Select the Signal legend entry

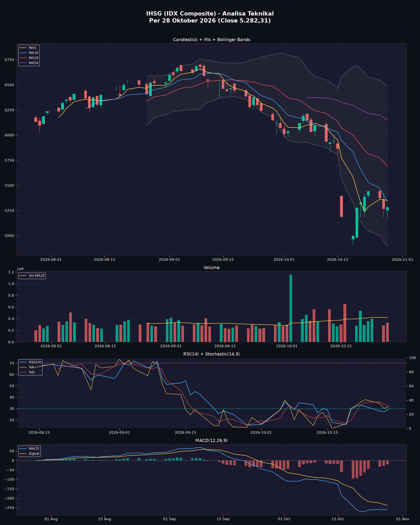(29, 454)
